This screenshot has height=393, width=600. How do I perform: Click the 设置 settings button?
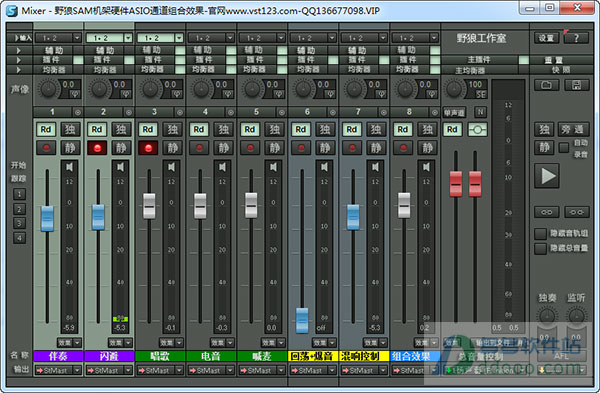546,38
